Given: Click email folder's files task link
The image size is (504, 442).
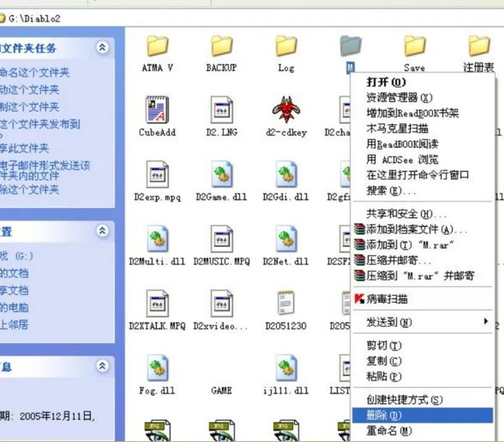Looking at the screenshot, I should (x=45, y=171).
